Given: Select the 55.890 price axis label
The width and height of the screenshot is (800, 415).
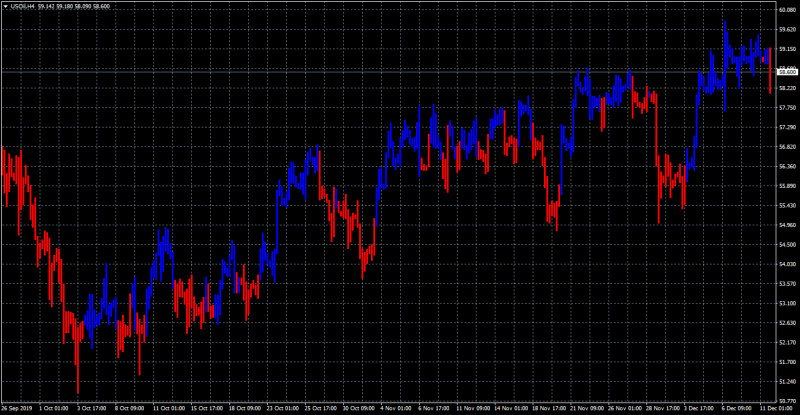Looking at the screenshot, I should (x=787, y=186).
